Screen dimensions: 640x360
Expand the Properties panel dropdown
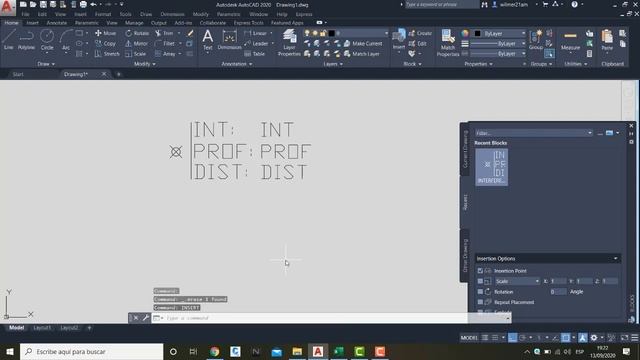point(478,64)
